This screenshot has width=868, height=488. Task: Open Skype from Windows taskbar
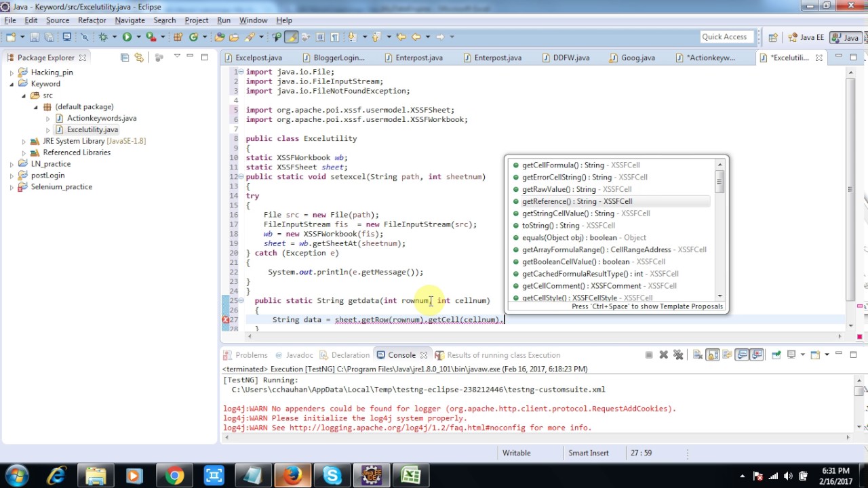332,476
